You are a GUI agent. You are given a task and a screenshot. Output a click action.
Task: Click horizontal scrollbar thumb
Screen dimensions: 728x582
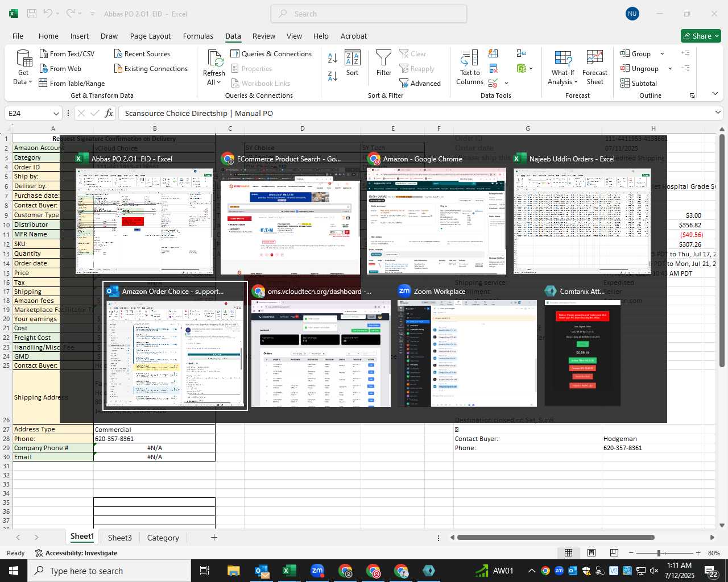point(556,537)
